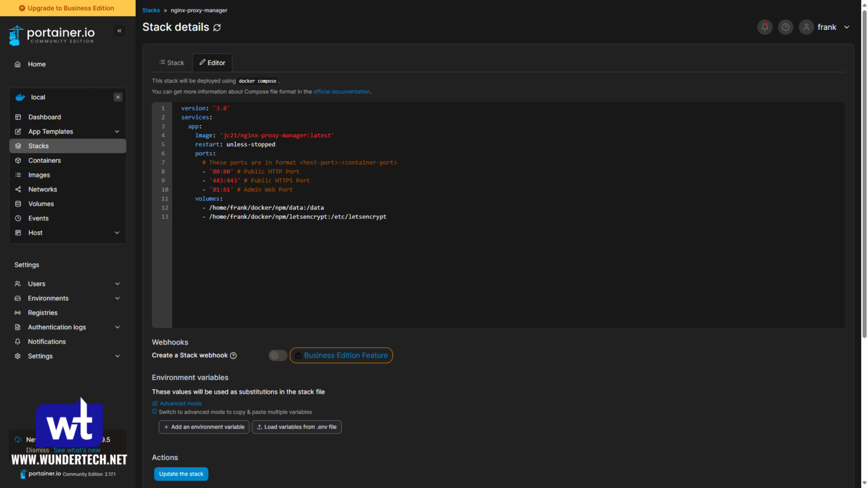This screenshot has height=488, width=868.
Task: Open Containers in the sidebar
Action: (x=45, y=160)
